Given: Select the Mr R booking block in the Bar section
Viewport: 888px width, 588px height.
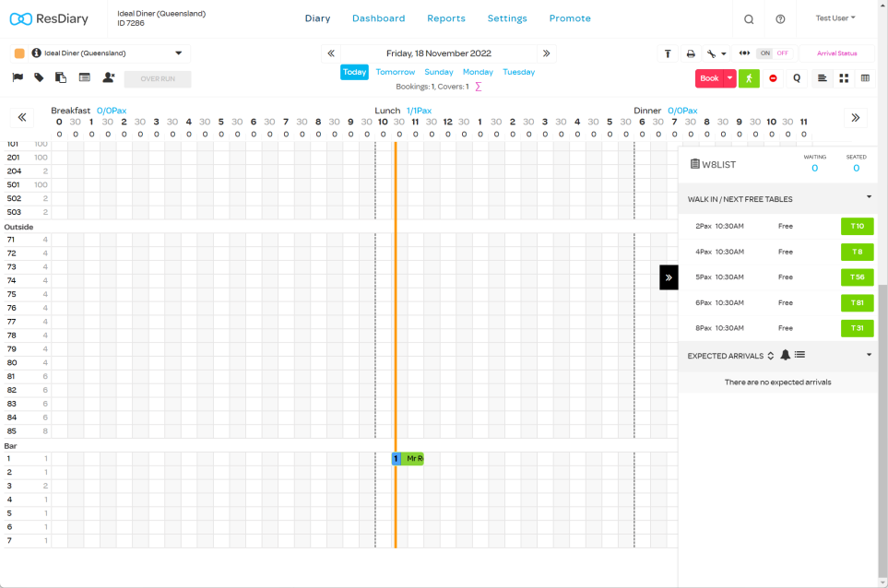Looking at the screenshot, I should click(414, 458).
